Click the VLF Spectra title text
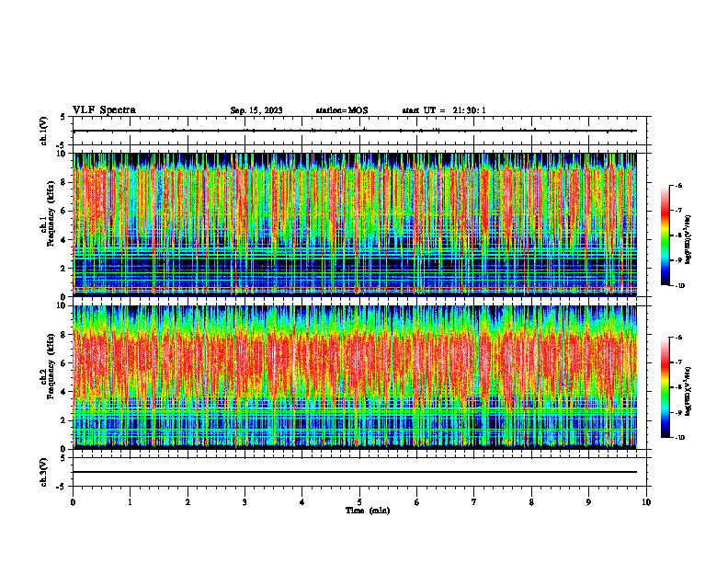This screenshot has height=563, width=728. tap(105, 110)
